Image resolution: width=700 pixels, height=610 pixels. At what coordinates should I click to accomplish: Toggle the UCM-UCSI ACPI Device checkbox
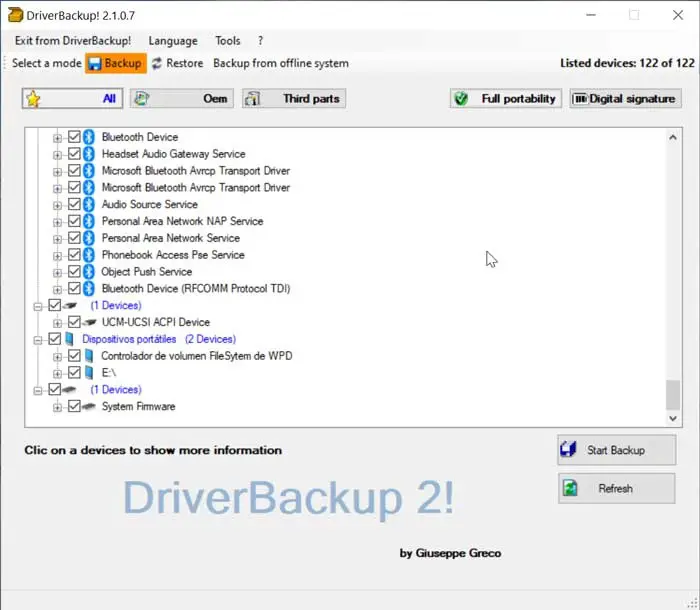pos(74,322)
